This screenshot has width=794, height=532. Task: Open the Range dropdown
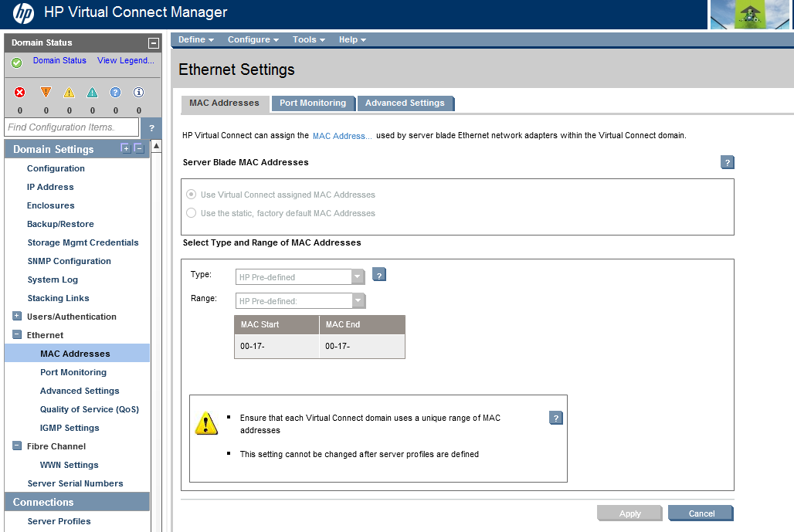[x=300, y=300]
